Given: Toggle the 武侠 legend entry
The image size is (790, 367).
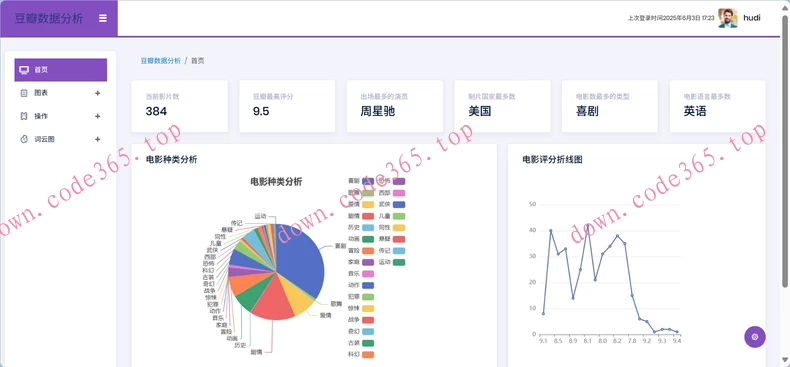Looking at the screenshot, I should 392,204.
